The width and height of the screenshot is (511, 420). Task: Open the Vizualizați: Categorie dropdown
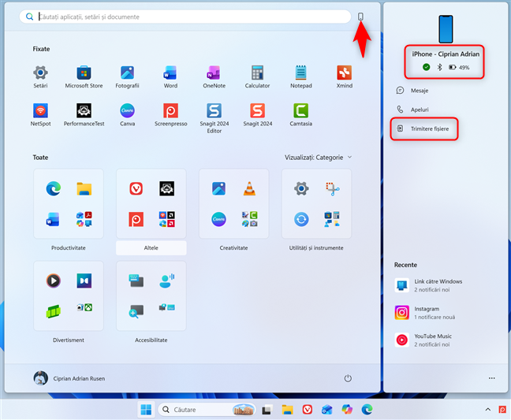[x=318, y=158]
